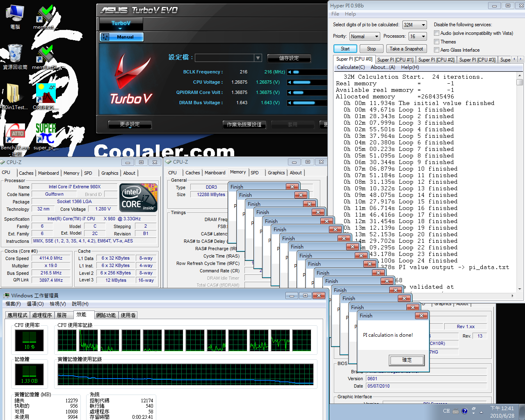The image size is (525, 420).
Task: Click the Intel Core i7 inside logo
Action: pyautogui.click(x=139, y=198)
